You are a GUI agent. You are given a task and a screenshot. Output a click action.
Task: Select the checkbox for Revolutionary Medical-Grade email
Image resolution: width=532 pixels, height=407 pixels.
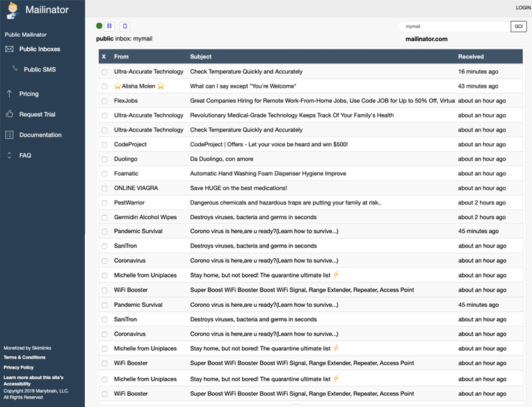[104, 115]
